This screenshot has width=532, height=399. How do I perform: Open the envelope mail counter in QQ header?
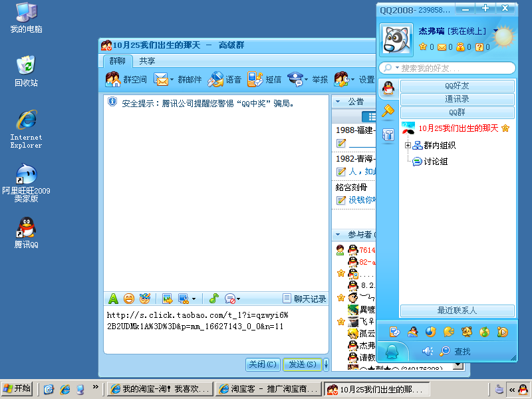(442, 47)
